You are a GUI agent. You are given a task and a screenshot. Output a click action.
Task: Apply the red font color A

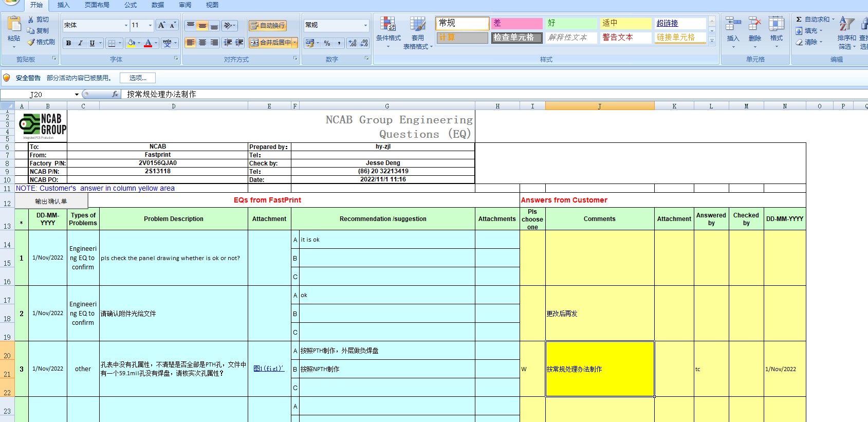coord(148,43)
